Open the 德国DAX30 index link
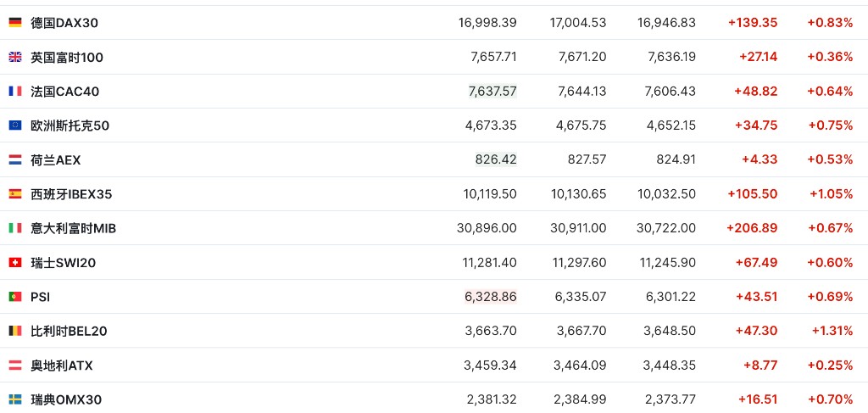 tap(64, 23)
